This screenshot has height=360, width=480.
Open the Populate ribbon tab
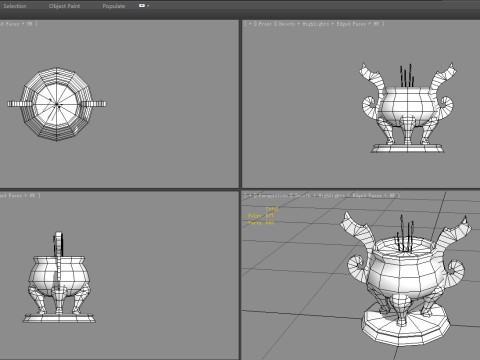[114, 6]
